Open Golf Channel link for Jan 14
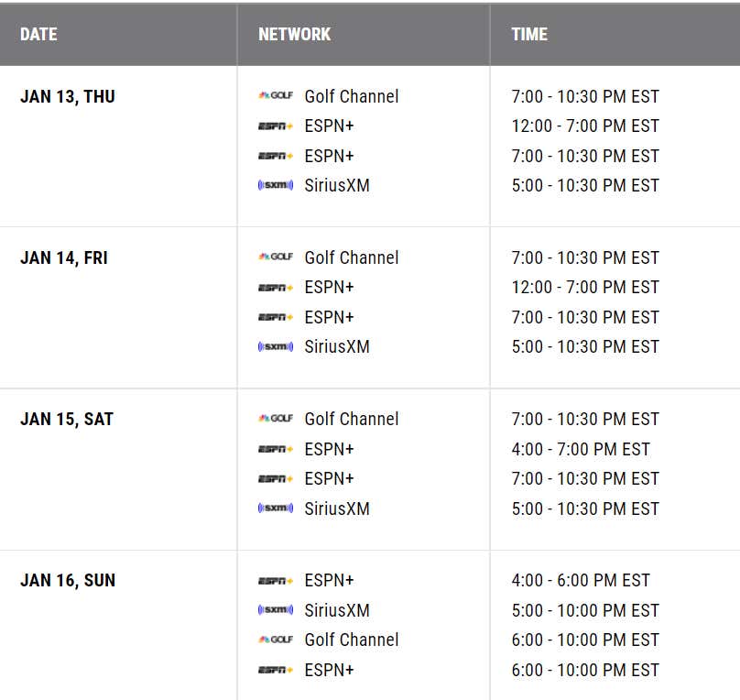Screen dimensions: 740x700 click(x=352, y=257)
